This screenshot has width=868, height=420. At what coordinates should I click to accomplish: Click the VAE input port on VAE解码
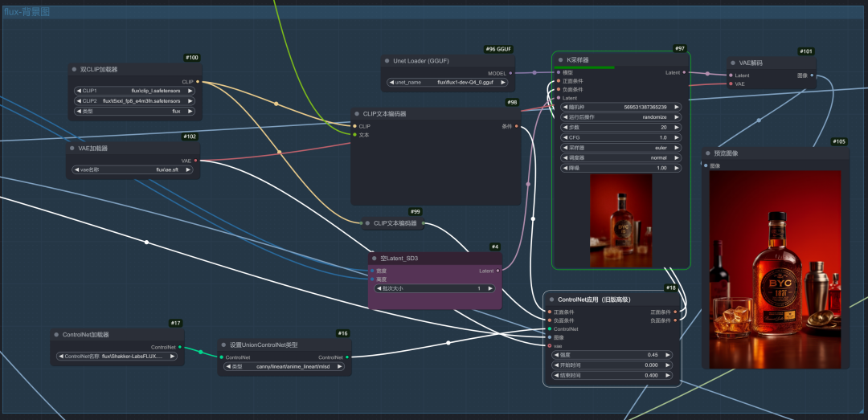(731, 84)
